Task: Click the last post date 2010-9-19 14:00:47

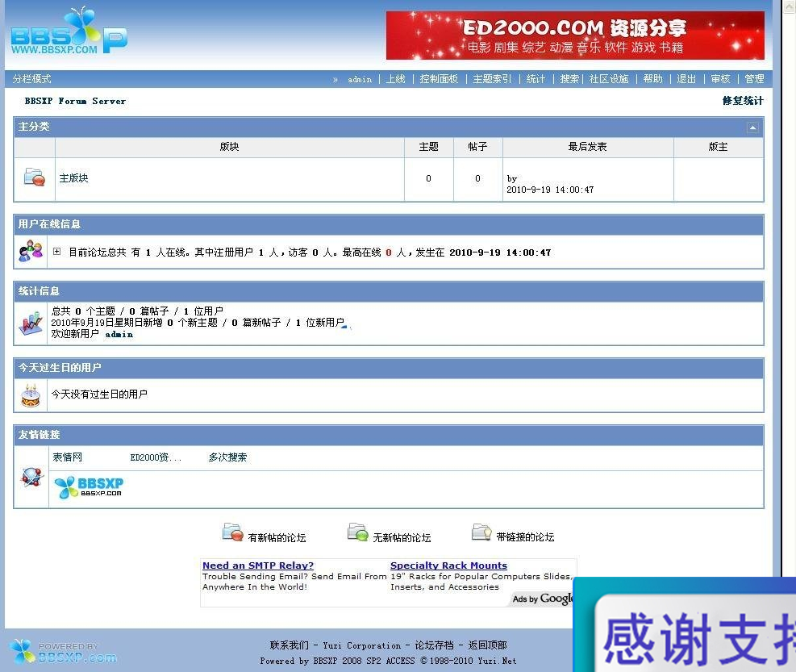Action: click(550, 190)
